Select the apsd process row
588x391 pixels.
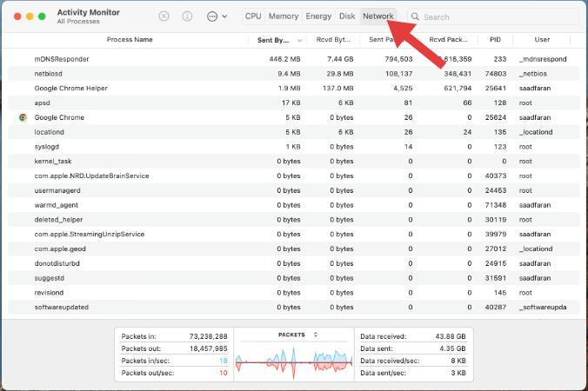(294, 103)
